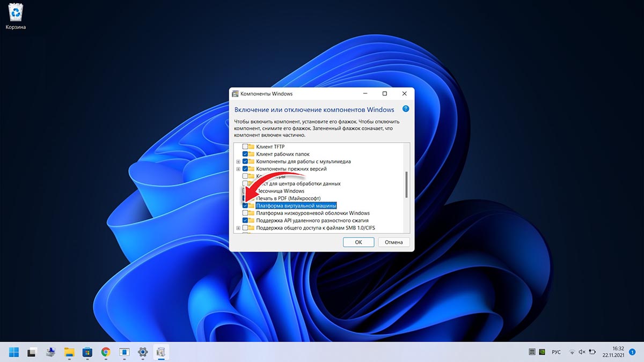Uncheck Клиент рабочих папок checkbox
The width and height of the screenshot is (644, 362).
pyautogui.click(x=245, y=154)
